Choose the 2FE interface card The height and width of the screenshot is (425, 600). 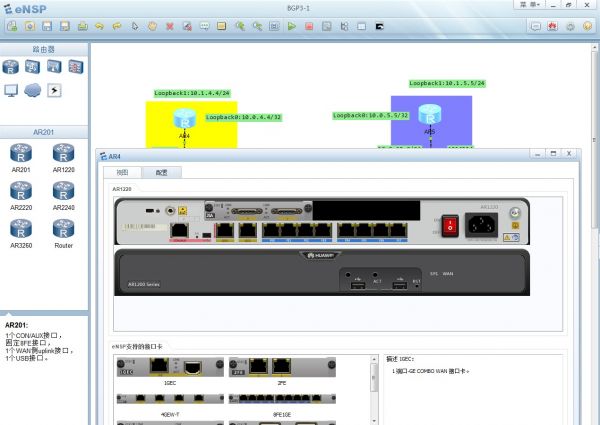[282, 368]
